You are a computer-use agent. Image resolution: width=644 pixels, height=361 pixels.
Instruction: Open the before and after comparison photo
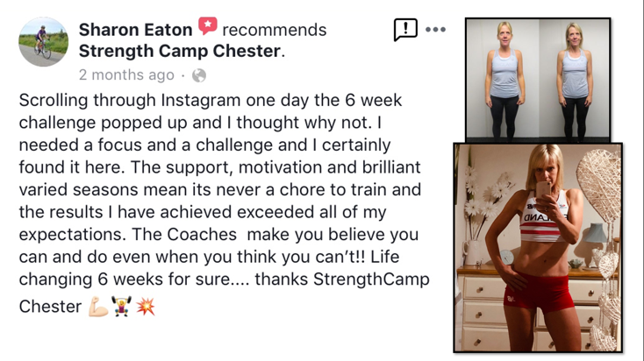pyautogui.click(x=538, y=80)
